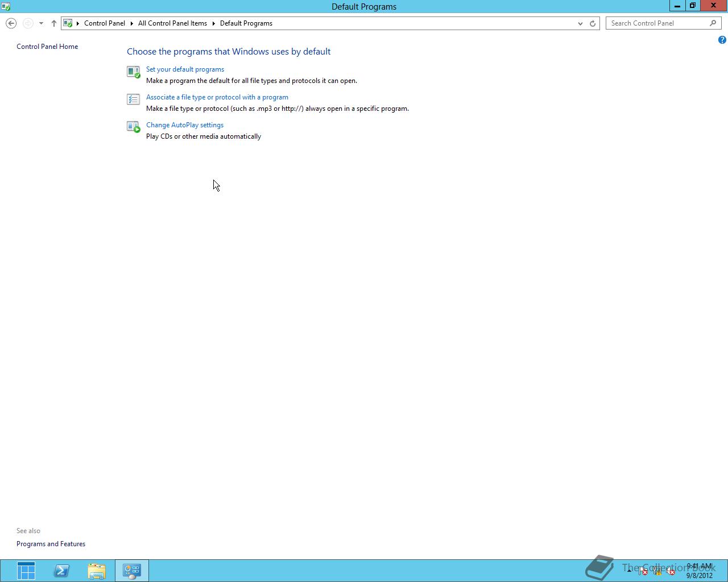728x582 pixels.
Task: Expand address bar history dropdown
Action: click(x=580, y=23)
